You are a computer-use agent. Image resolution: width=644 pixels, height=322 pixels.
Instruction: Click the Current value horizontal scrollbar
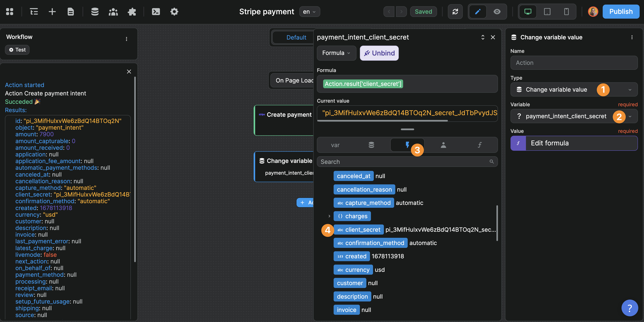point(382,121)
